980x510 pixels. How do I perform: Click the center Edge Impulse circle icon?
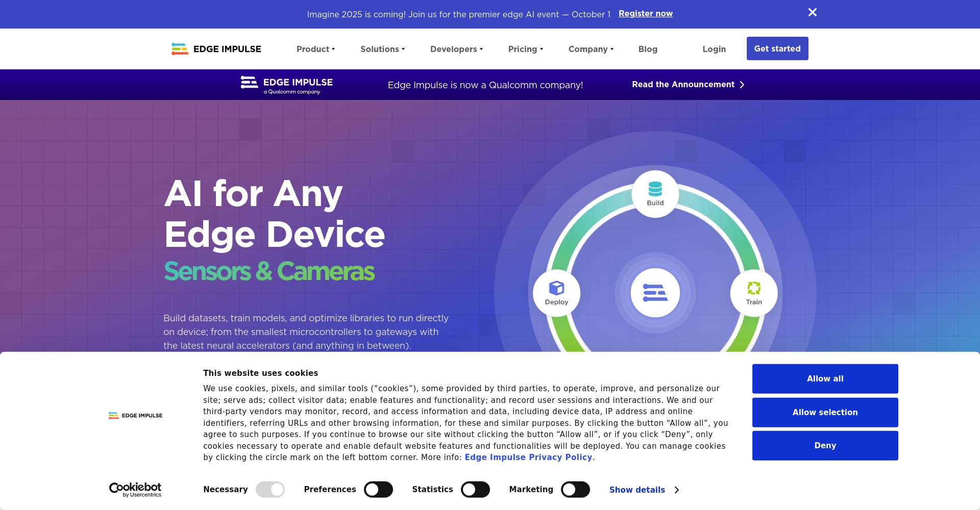pyautogui.click(x=655, y=293)
